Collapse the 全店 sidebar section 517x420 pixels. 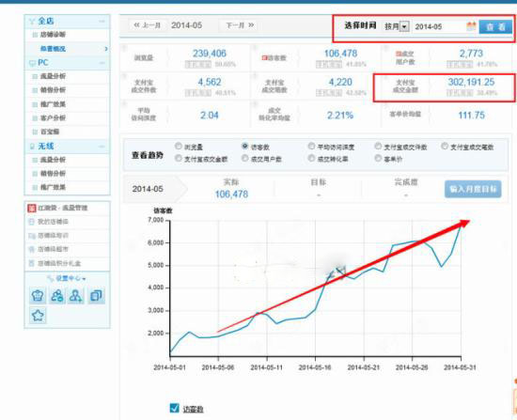pyautogui.click(x=102, y=21)
